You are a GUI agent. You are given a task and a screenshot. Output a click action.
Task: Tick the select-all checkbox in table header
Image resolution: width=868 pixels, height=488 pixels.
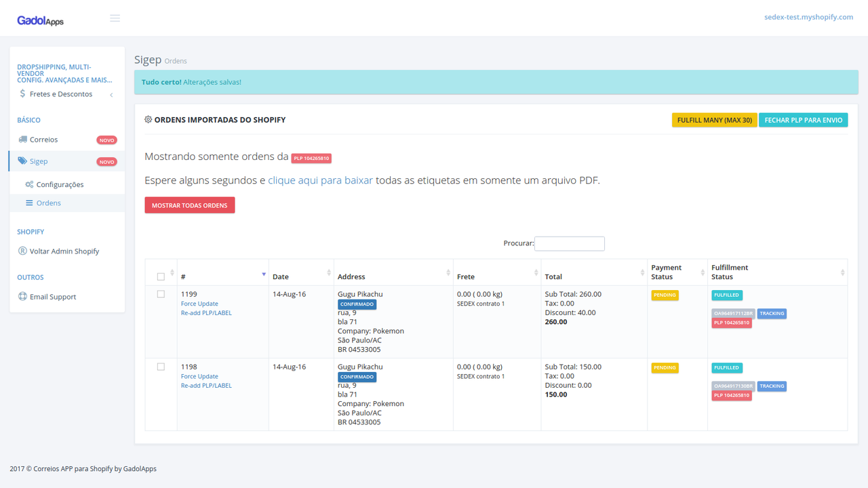pos(161,277)
